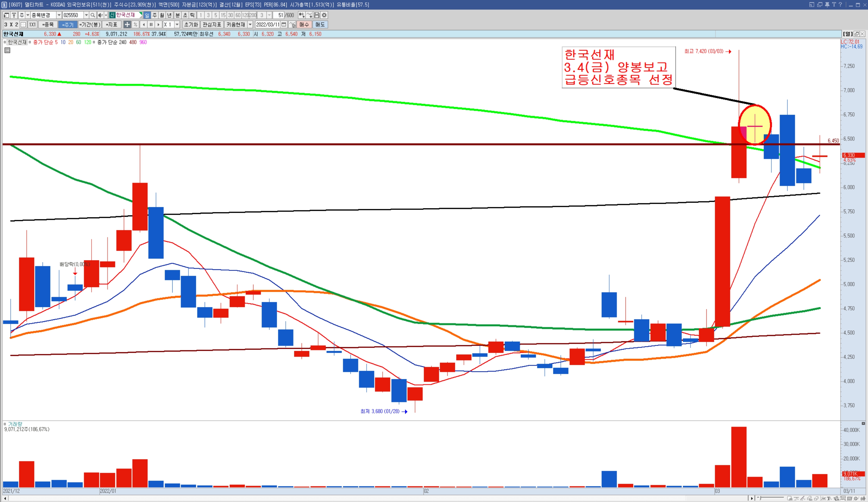Screen dimensions: 868x502
Task: Click the 매수 buy button
Action: (x=304, y=24)
